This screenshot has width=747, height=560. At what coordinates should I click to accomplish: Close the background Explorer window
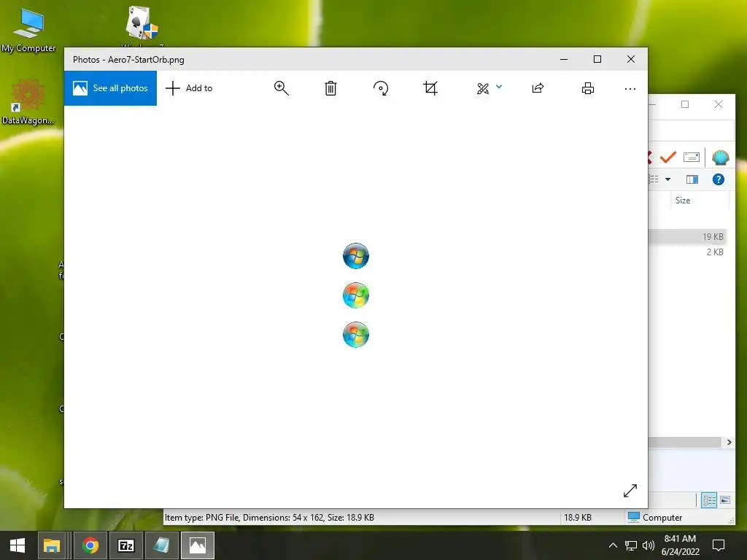719,104
